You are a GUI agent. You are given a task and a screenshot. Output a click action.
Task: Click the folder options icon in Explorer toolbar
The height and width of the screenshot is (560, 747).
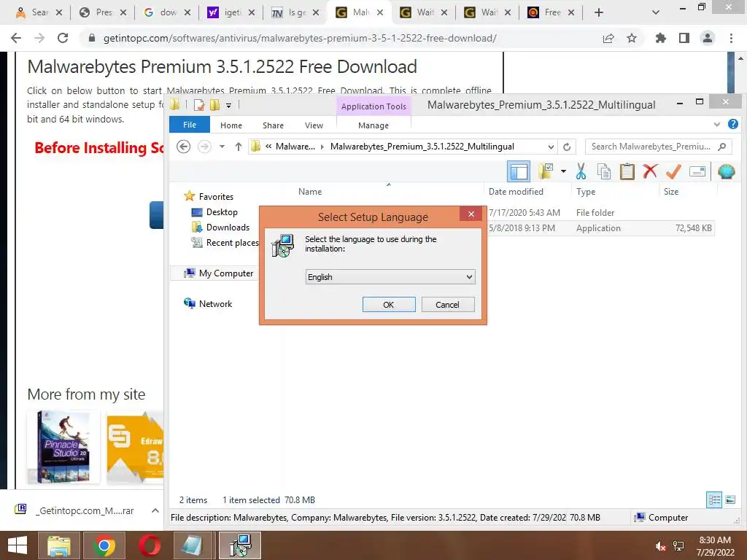(x=546, y=171)
